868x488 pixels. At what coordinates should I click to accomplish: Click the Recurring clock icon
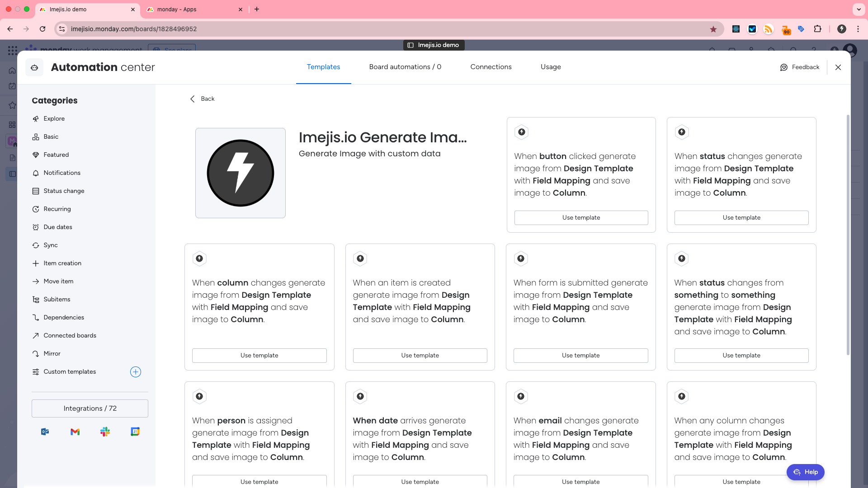36,209
